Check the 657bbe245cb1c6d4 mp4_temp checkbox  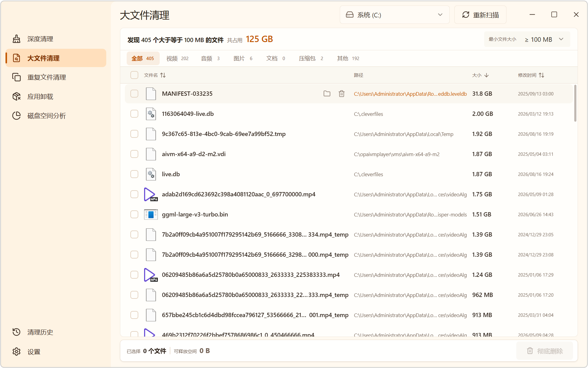134,315
